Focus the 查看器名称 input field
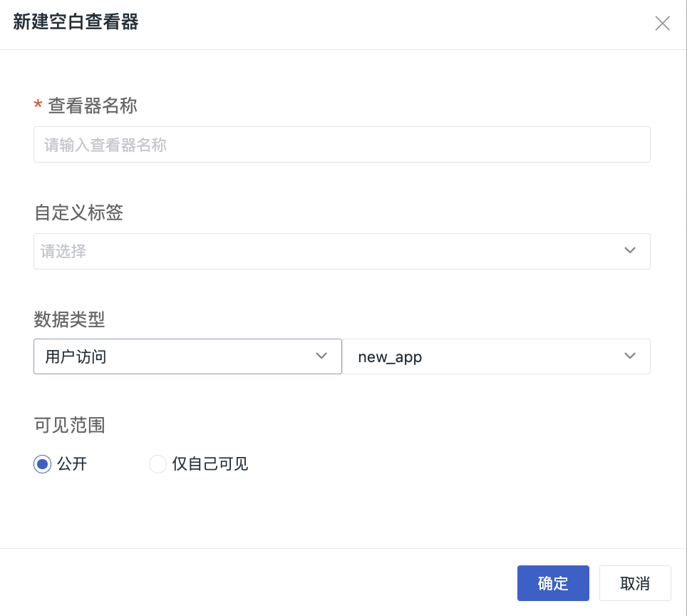The width and height of the screenshot is (687, 616). tap(342, 145)
